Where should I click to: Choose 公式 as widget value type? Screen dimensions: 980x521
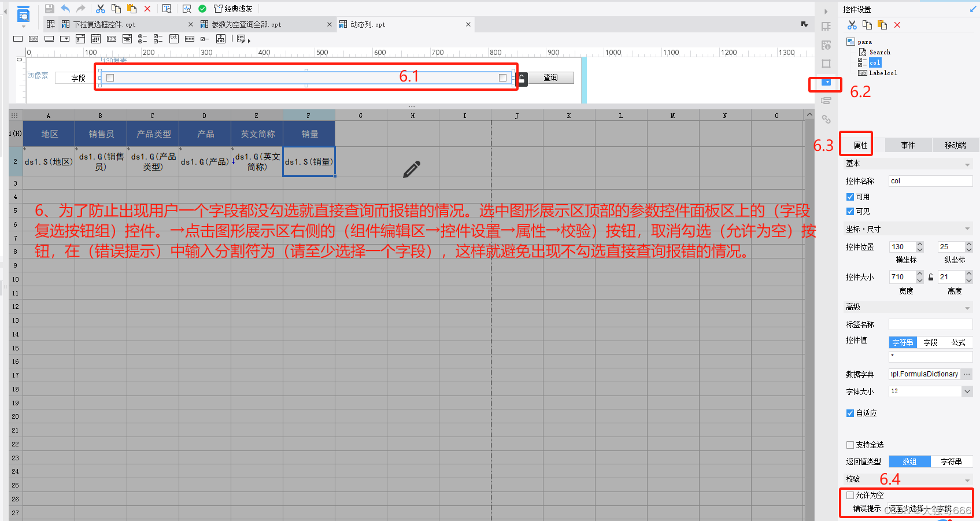click(958, 342)
